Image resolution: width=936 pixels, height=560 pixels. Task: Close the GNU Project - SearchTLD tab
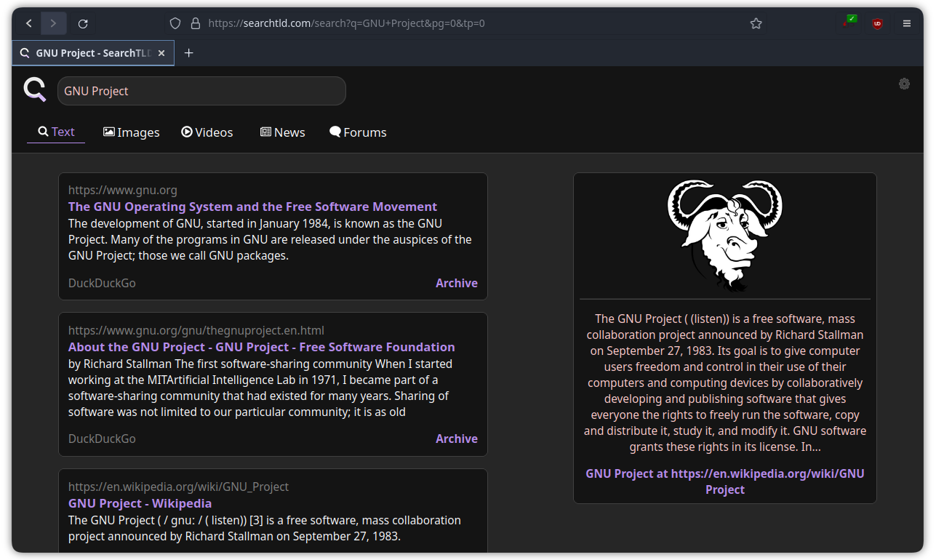(x=161, y=53)
